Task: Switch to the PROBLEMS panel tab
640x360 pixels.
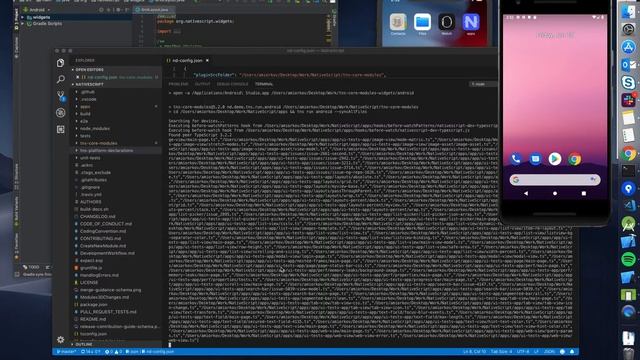Action: 178,84
